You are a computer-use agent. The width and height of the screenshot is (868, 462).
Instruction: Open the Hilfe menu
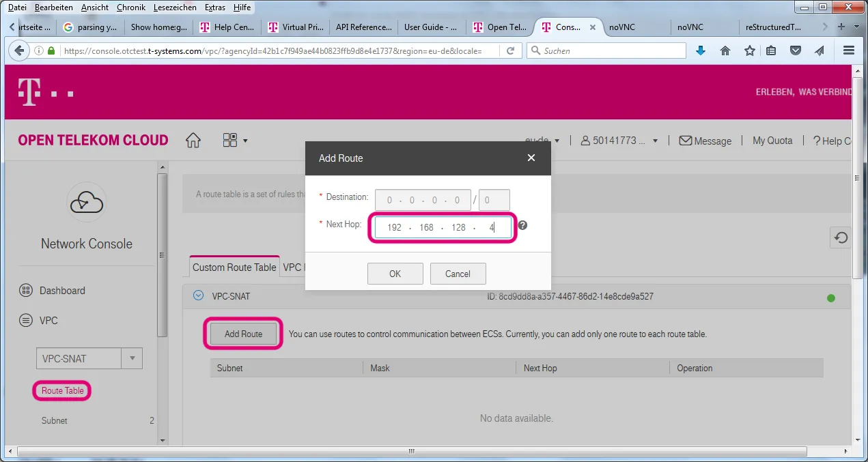[242, 8]
